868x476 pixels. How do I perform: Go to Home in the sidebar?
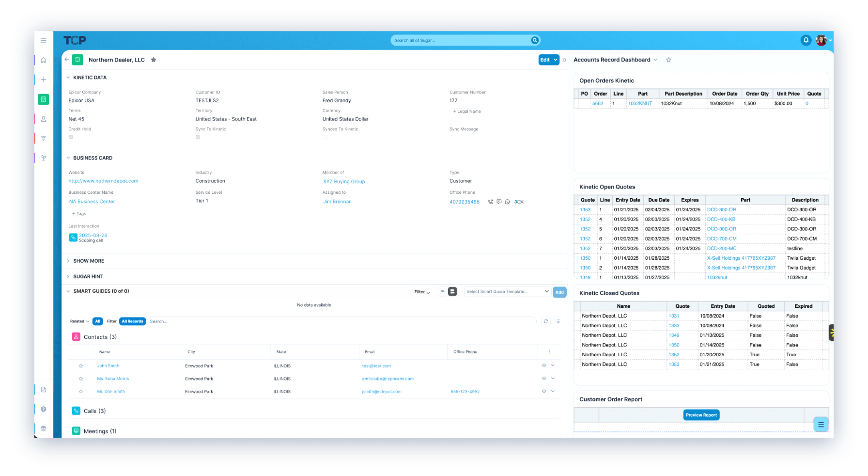pos(44,60)
